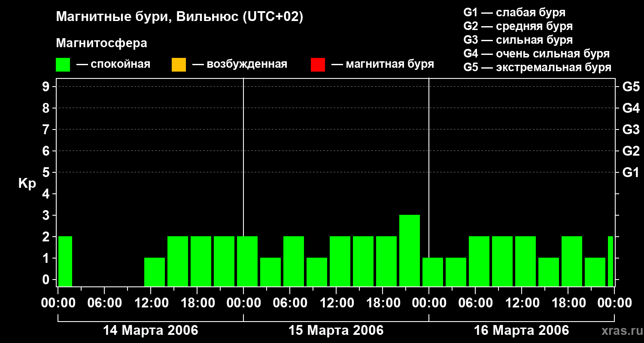Select the tallest Kp 3 bar on 15 March
Screen dimensions: 644x343
click(x=410, y=250)
